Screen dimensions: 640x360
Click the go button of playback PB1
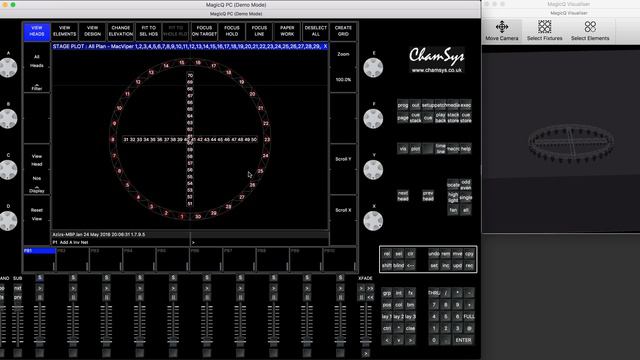(x=40, y=288)
